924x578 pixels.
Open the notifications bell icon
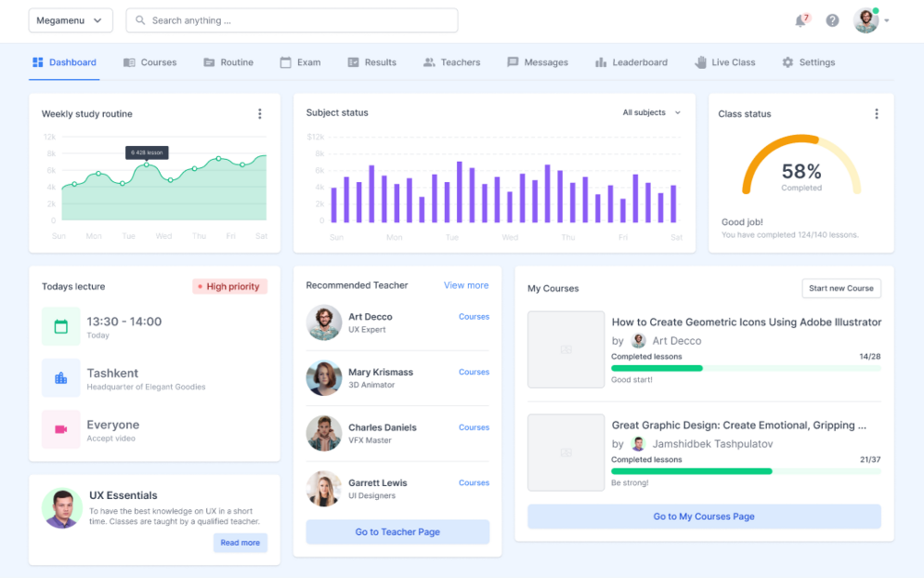(x=801, y=20)
